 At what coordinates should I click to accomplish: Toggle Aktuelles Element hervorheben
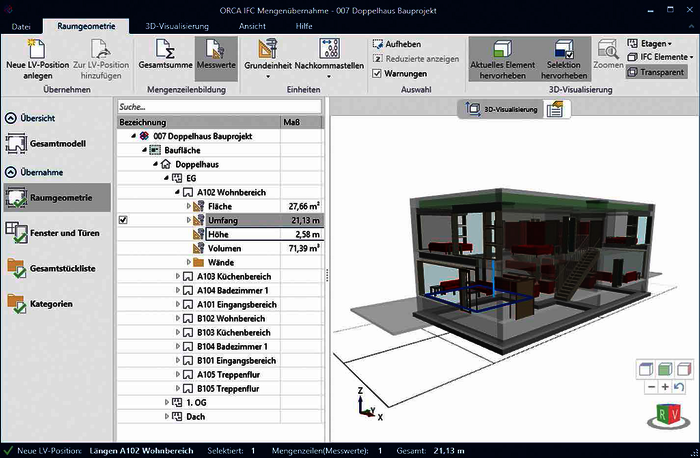[x=502, y=59]
